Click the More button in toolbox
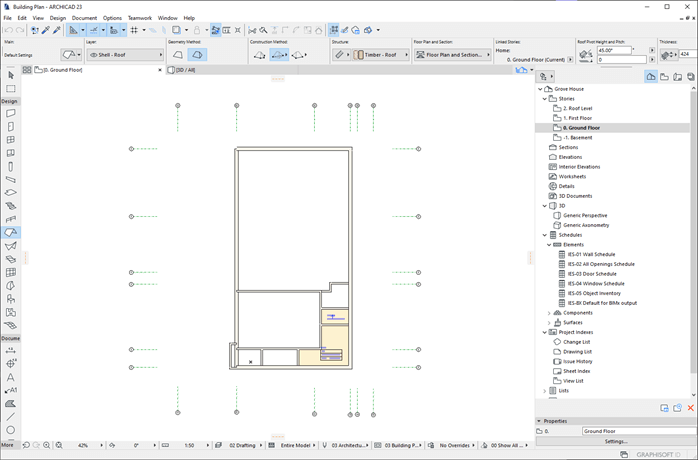Image resolution: width=698 pixels, height=460 pixels. click(8, 445)
